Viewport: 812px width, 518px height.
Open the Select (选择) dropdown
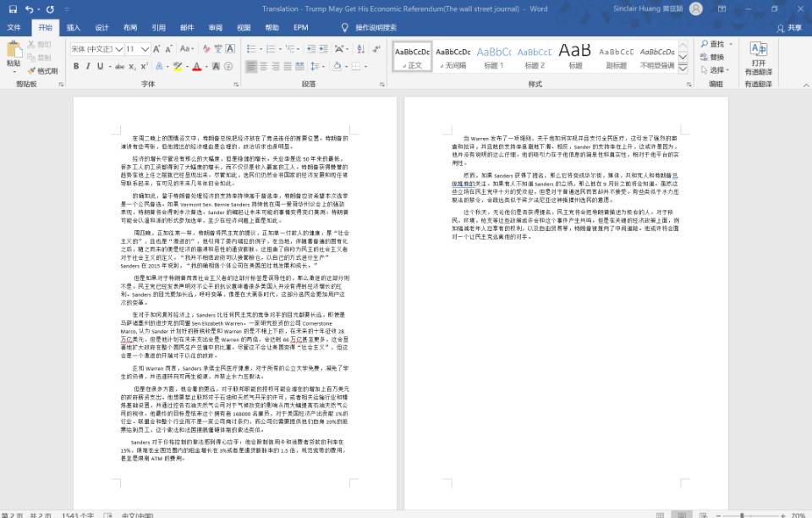716,69
